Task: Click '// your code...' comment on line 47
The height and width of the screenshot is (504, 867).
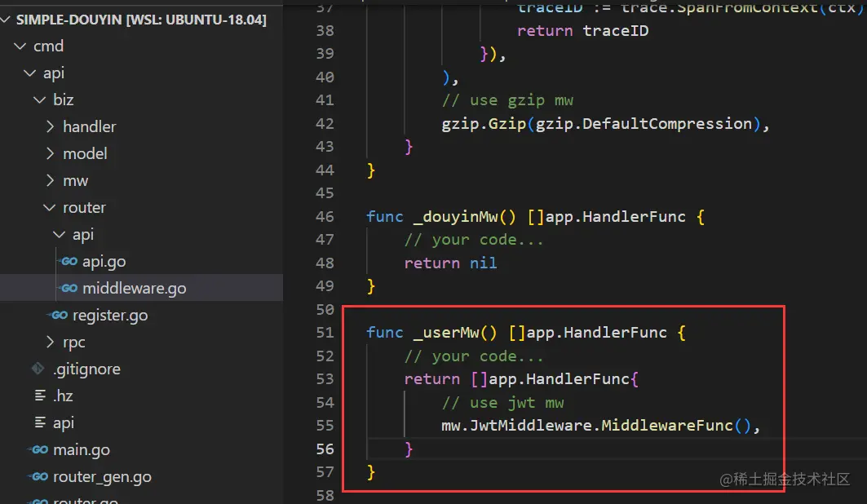Action: 473,240
